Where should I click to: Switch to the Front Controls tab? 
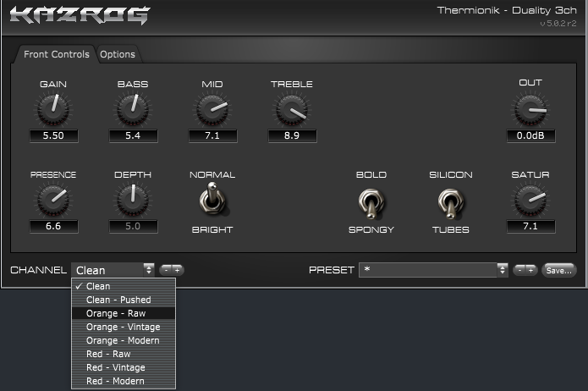click(x=56, y=54)
